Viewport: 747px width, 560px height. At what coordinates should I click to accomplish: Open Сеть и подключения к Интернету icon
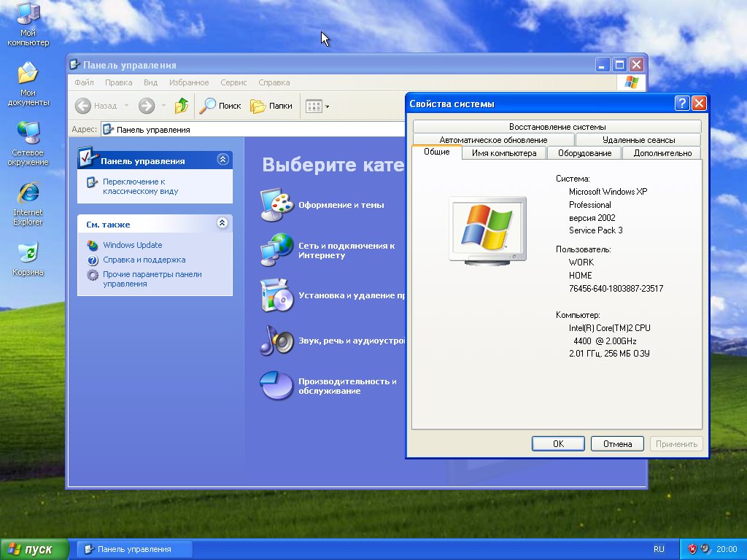(x=276, y=250)
